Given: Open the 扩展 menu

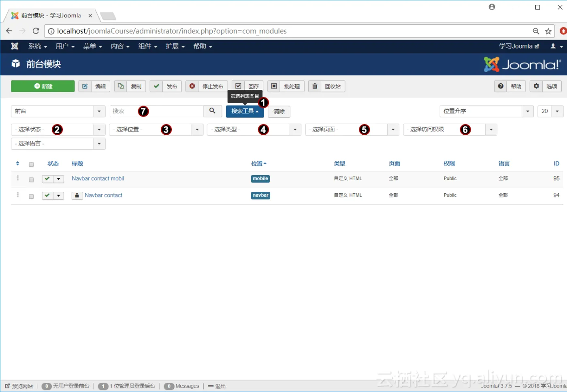Looking at the screenshot, I should pos(175,46).
